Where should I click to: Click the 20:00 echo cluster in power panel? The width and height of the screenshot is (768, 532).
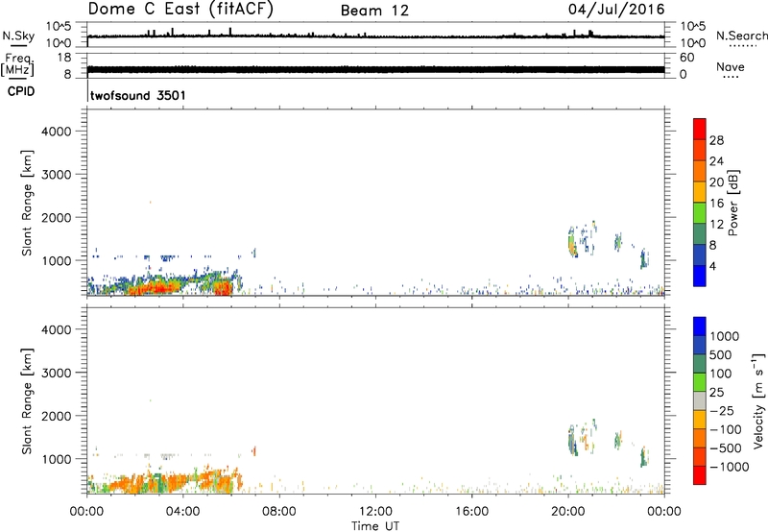pyautogui.click(x=572, y=242)
